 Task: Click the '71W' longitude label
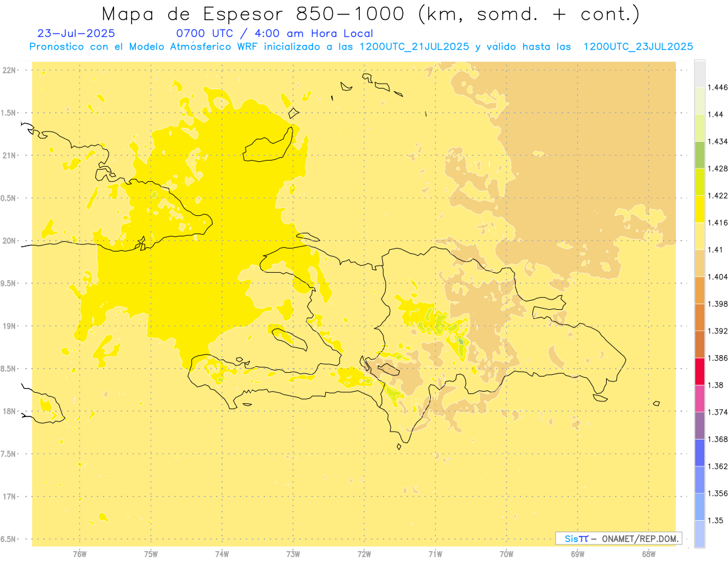(x=435, y=554)
